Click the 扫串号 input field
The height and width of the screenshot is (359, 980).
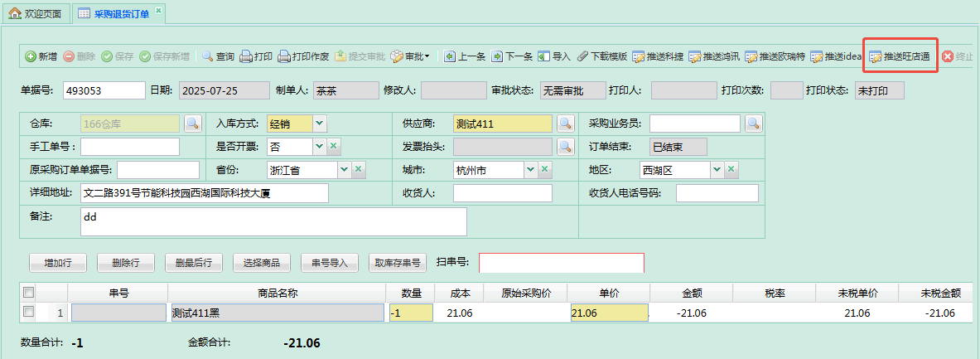click(561, 263)
